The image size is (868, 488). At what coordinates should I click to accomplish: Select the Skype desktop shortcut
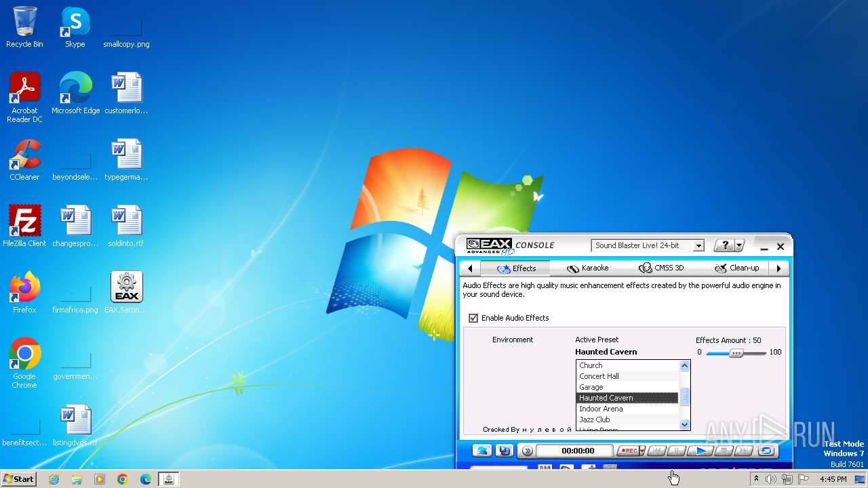click(75, 27)
